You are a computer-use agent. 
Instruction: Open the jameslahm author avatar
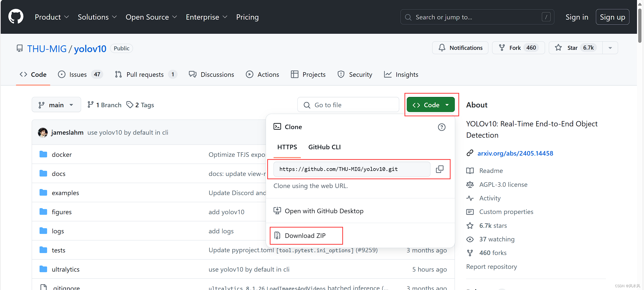tap(43, 132)
